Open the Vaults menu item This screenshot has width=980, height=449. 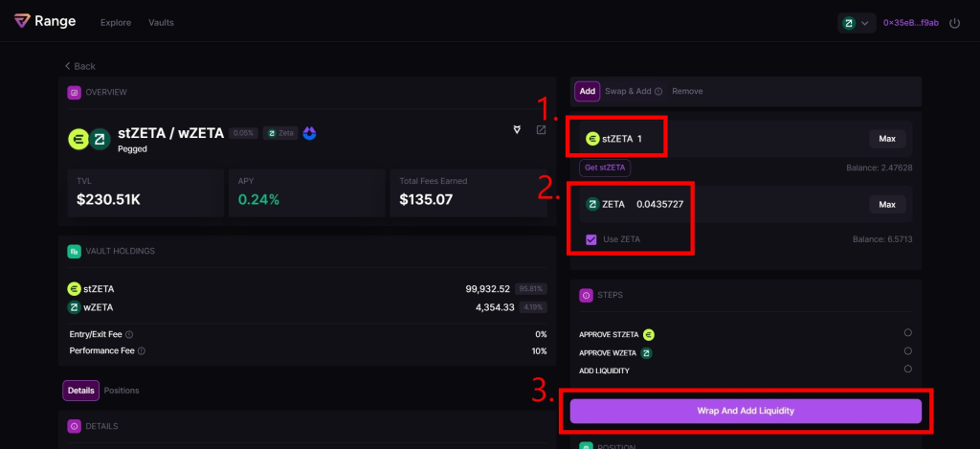pos(161,22)
